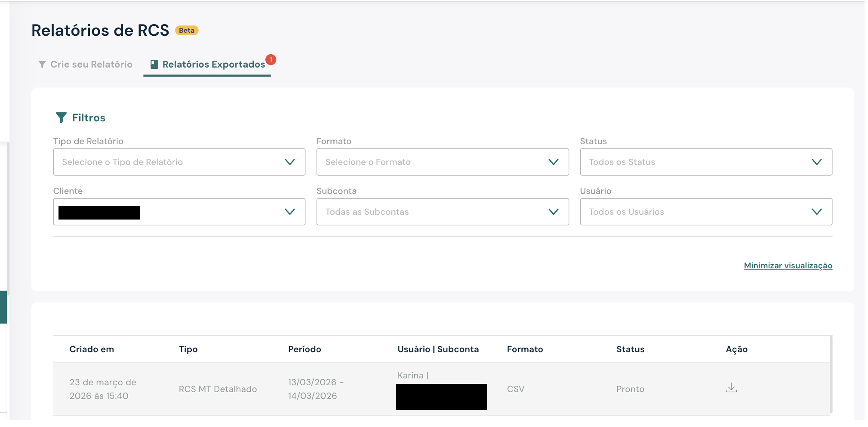Download the RCS MT Detalhado report
The height and width of the screenshot is (427, 868).
pyautogui.click(x=731, y=388)
